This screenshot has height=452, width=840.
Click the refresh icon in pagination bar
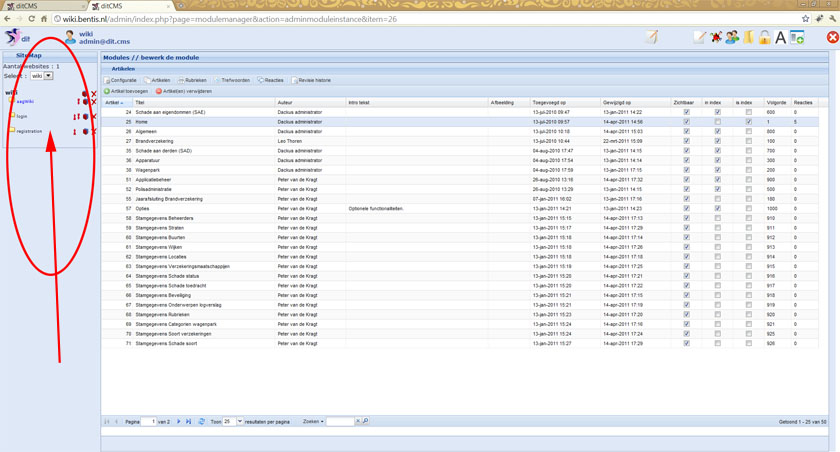click(201, 422)
